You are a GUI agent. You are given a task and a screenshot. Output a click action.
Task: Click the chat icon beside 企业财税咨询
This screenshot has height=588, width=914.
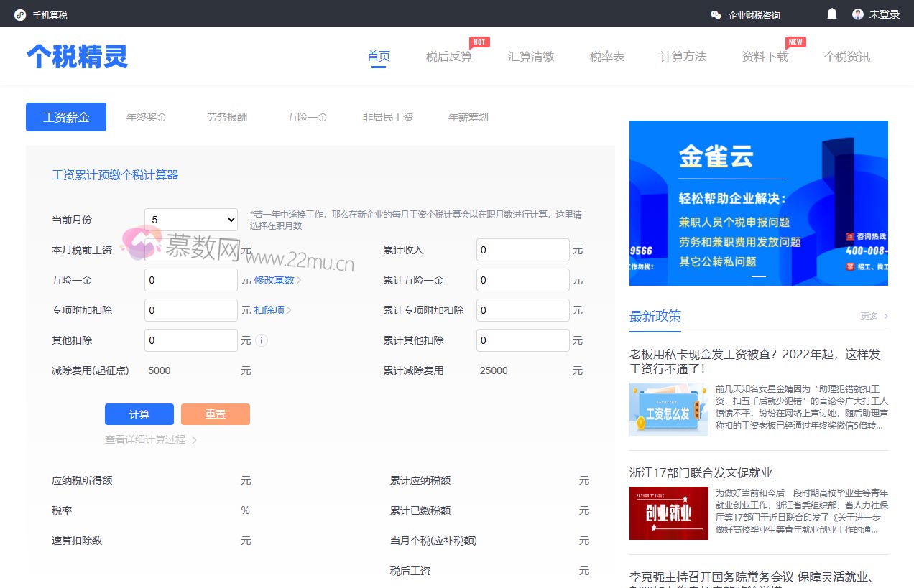[x=716, y=14]
